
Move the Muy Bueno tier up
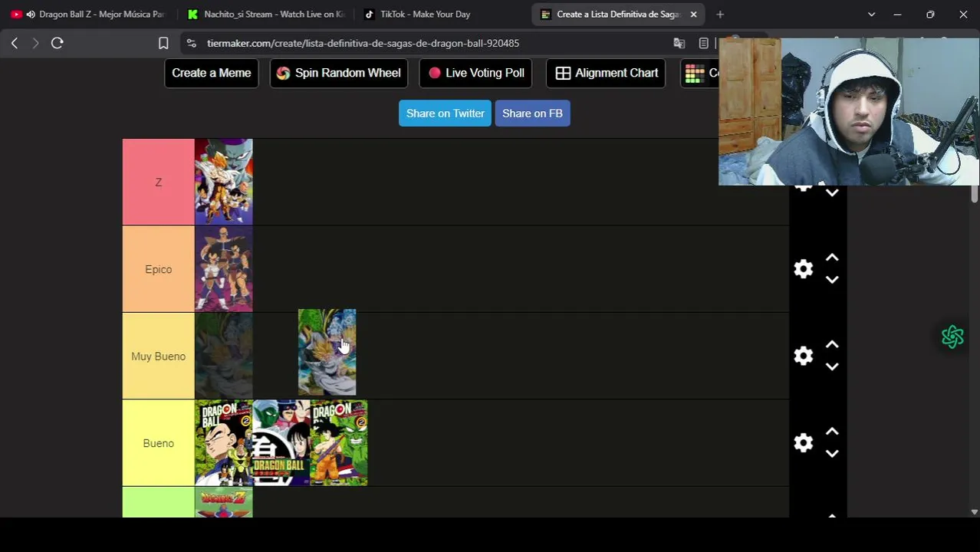pyautogui.click(x=832, y=345)
